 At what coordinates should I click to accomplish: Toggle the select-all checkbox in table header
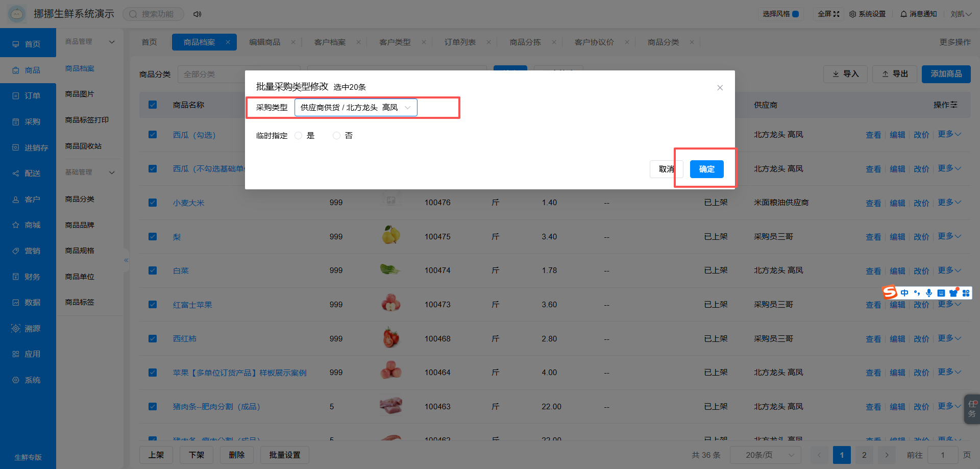point(153,105)
